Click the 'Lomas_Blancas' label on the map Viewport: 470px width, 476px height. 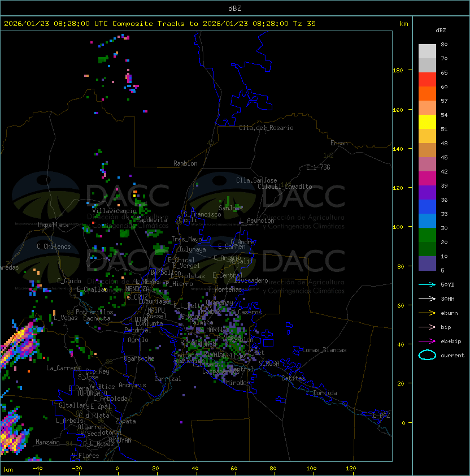click(x=324, y=350)
